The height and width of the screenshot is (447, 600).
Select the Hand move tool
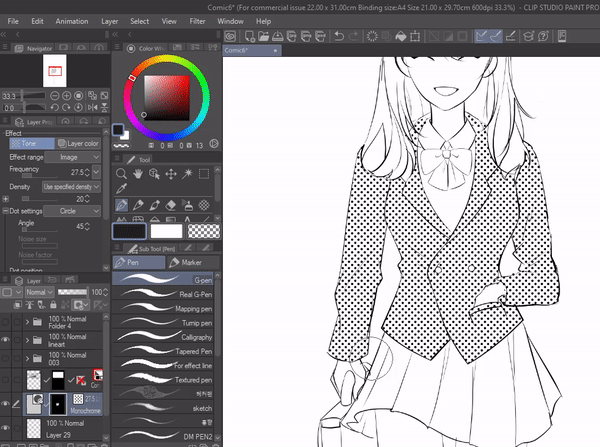click(139, 173)
